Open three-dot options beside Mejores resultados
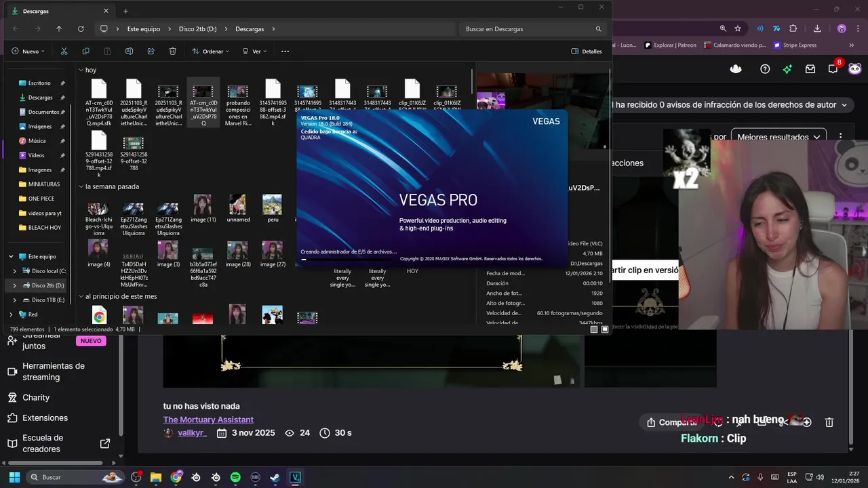The width and height of the screenshot is (868, 488). (x=840, y=137)
